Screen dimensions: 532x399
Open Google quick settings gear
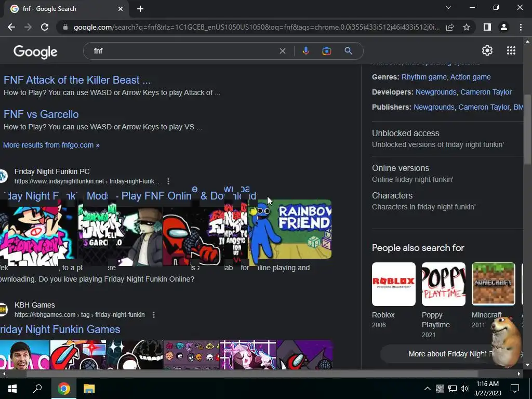[487, 50]
